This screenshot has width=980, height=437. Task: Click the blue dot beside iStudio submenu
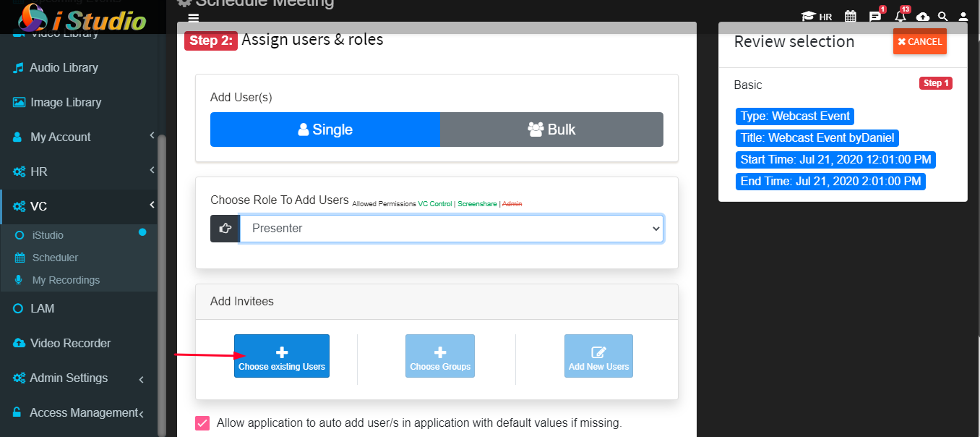click(142, 232)
